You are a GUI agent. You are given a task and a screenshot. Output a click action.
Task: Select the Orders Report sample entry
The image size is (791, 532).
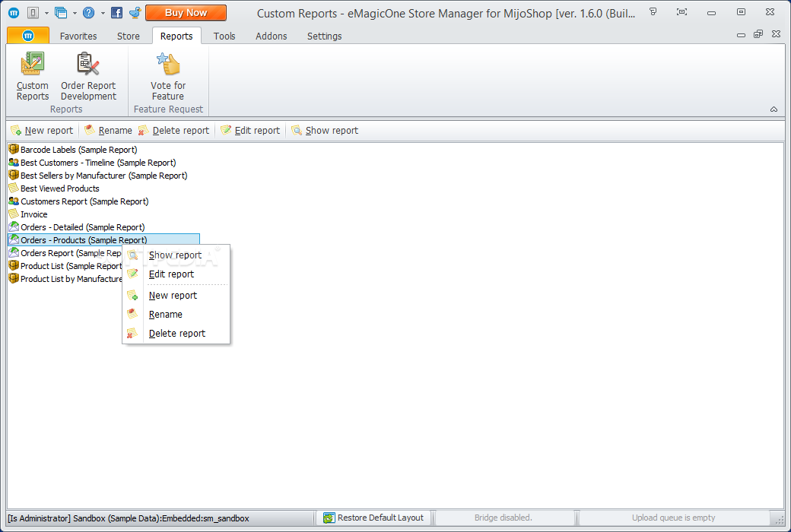pyautogui.click(x=71, y=253)
